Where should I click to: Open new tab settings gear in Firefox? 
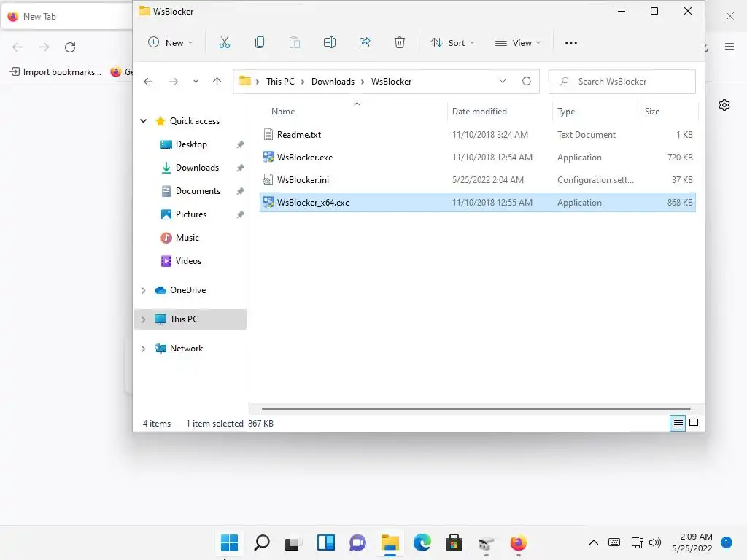point(724,105)
